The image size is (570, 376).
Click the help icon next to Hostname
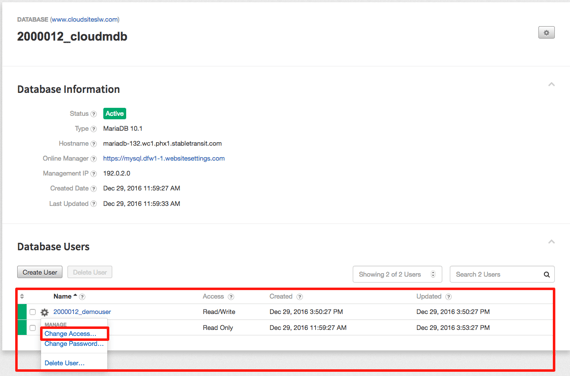pos(94,144)
